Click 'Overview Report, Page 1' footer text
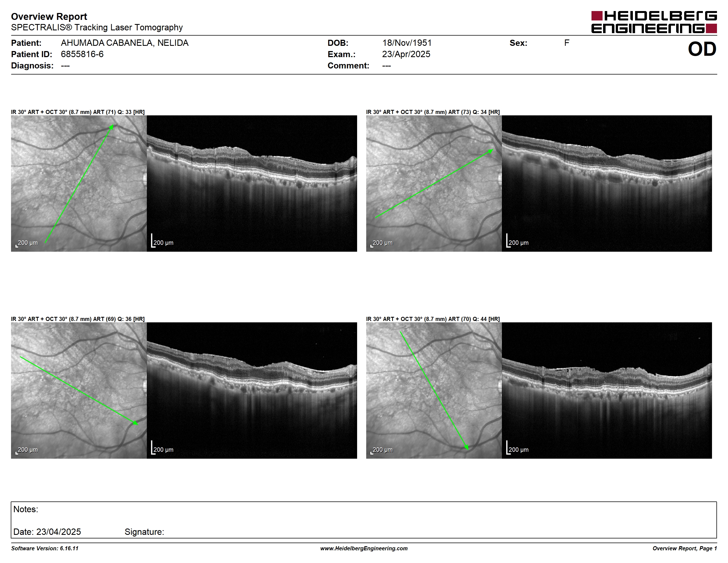 pyautogui.click(x=685, y=548)
